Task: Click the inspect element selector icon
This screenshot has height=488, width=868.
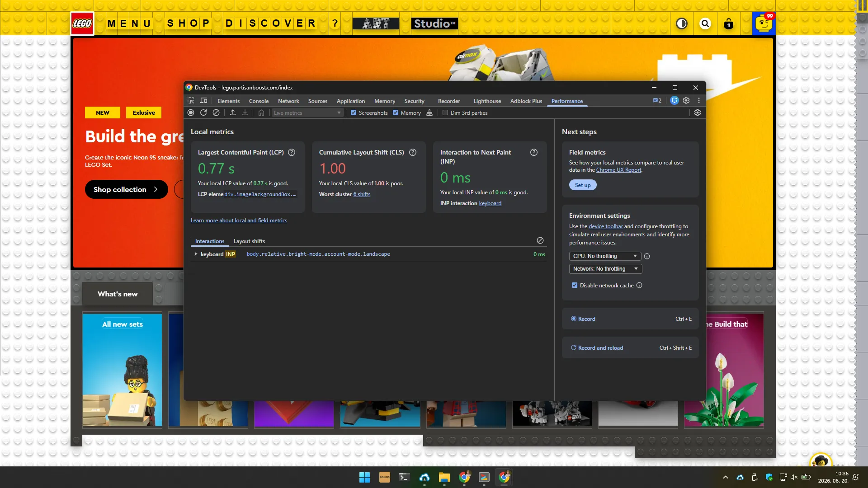Action: tap(191, 101)
